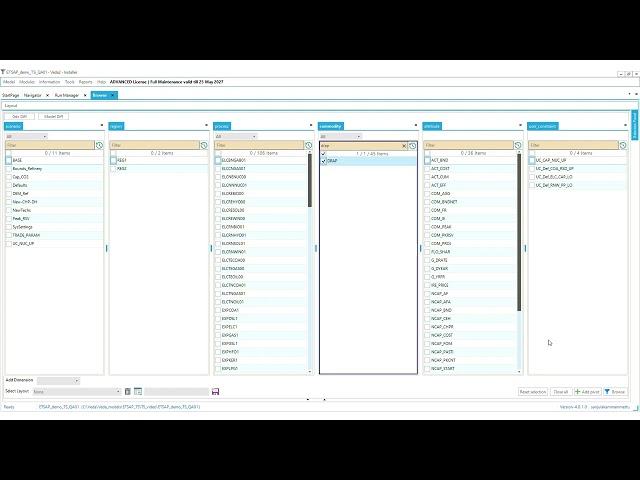Close the Browse tab with its X
Image resolution: width=640 pixels, height=480 pixels.
point(112,95)
